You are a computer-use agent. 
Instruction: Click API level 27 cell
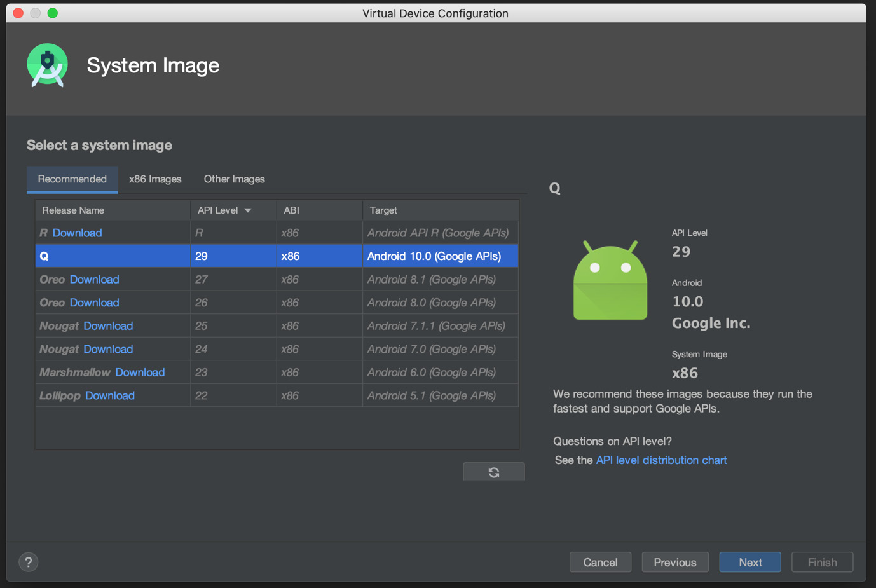pos(233,279)
